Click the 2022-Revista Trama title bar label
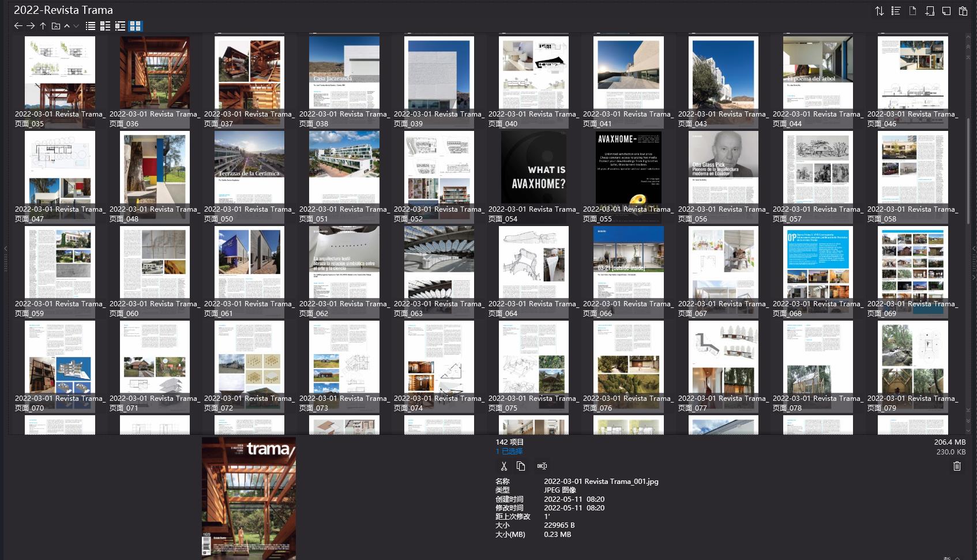977x560 pixels. (x=63, y=10)
